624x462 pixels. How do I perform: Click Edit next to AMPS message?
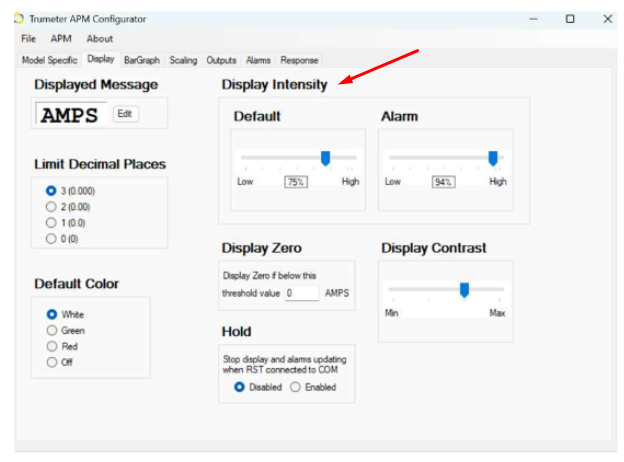(125, 114)
